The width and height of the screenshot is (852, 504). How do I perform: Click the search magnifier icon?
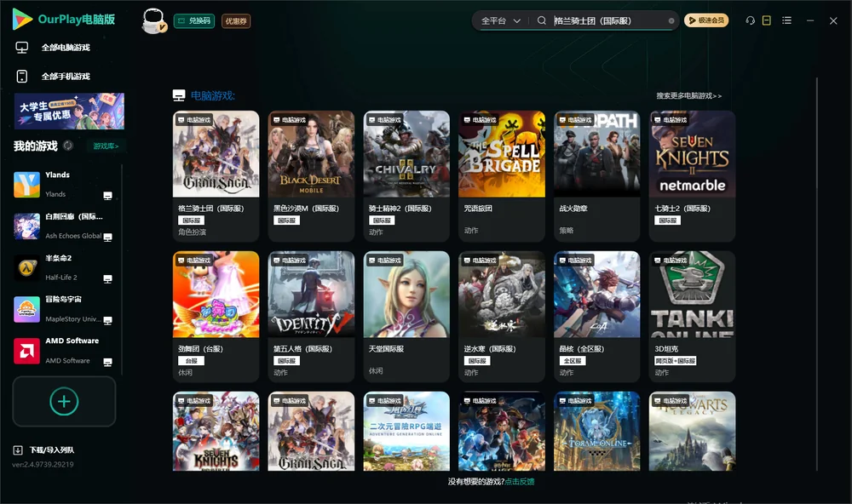[x=541, y=20]
